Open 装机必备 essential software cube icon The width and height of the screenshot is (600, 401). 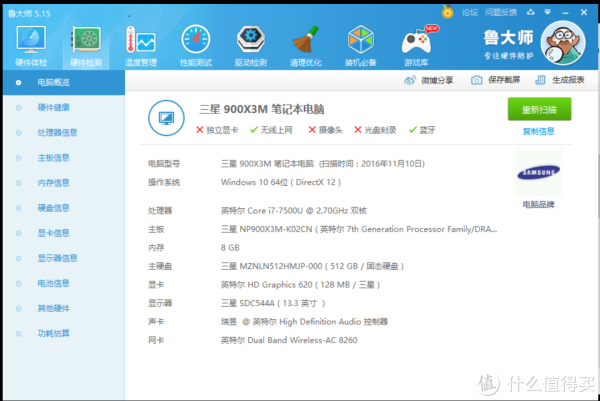coord(360,46)
